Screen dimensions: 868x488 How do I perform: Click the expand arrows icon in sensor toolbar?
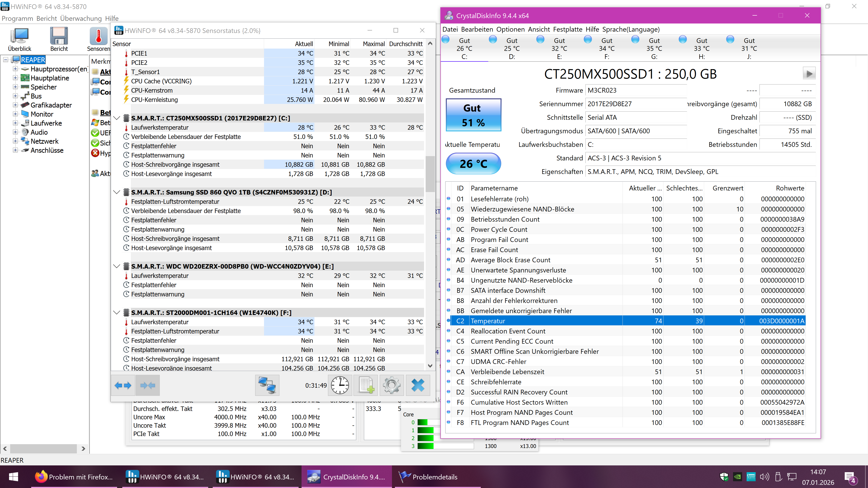pos(123,385)
